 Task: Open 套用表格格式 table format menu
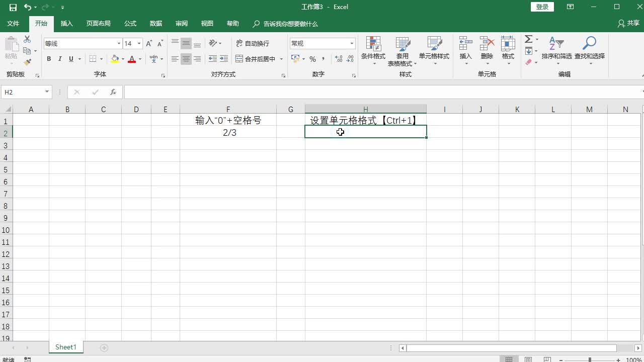click(x=403, y=51)
